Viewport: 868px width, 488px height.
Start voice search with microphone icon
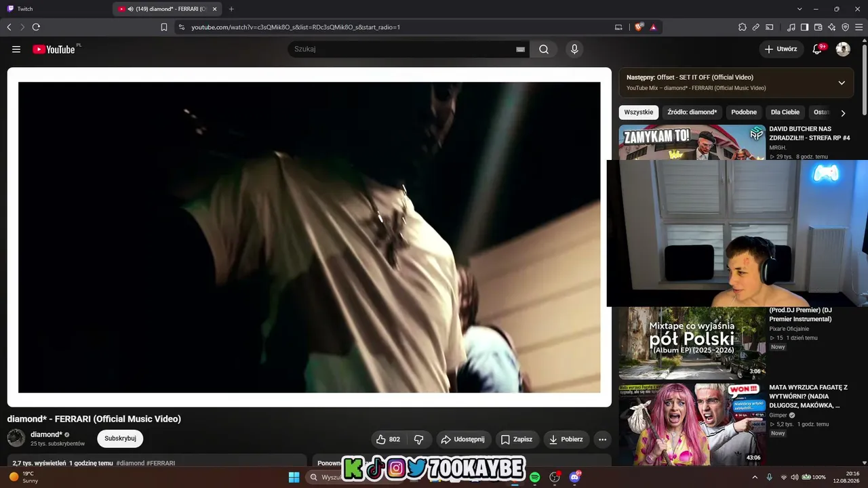(x=574, y=49)
